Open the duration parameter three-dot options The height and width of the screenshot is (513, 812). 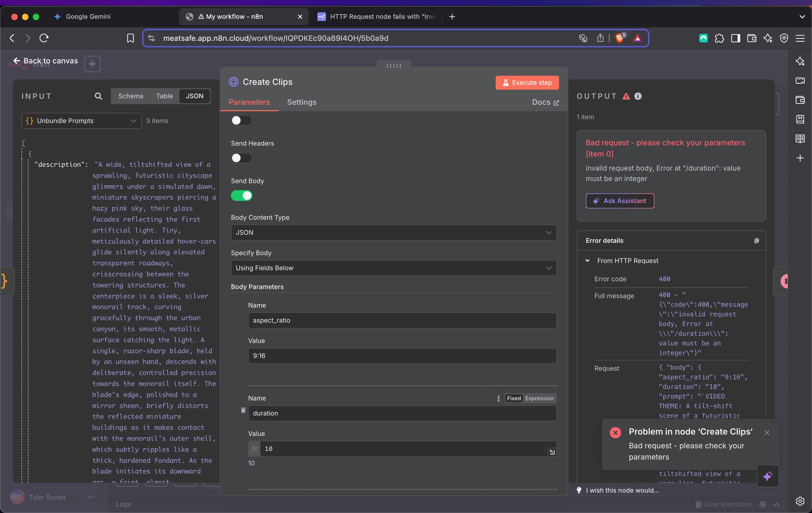[498, 398]
